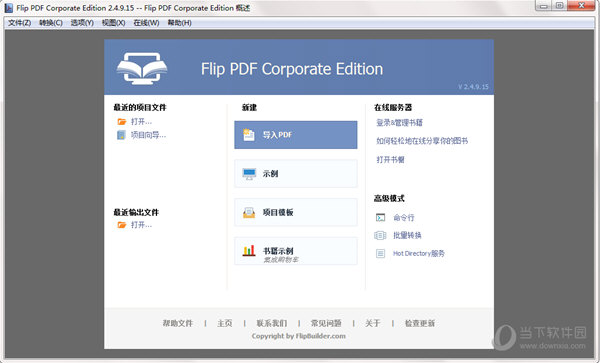Open the 登录&管理书籍 link
This screenshot has width=600, height=363.
(399, 123)
